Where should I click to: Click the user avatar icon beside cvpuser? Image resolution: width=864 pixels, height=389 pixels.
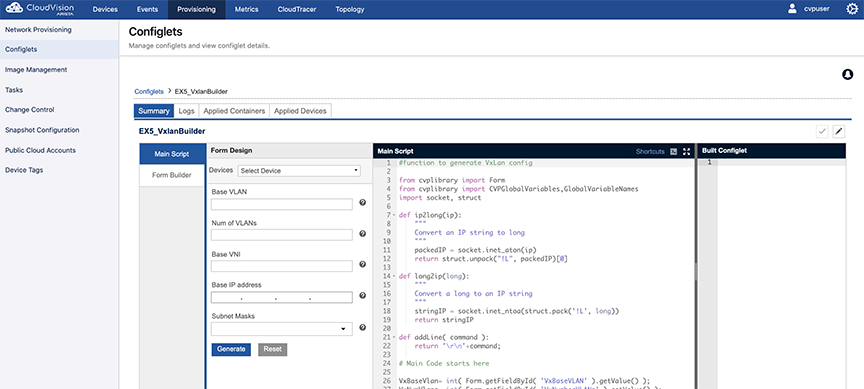(792, 9)
